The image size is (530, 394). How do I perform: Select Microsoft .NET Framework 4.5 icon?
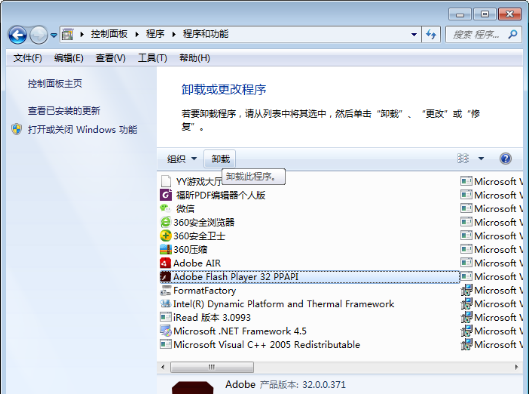point(166,331)
